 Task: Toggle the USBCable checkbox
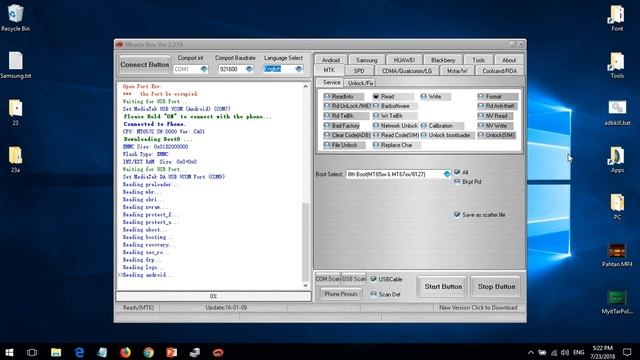[373, 279]
